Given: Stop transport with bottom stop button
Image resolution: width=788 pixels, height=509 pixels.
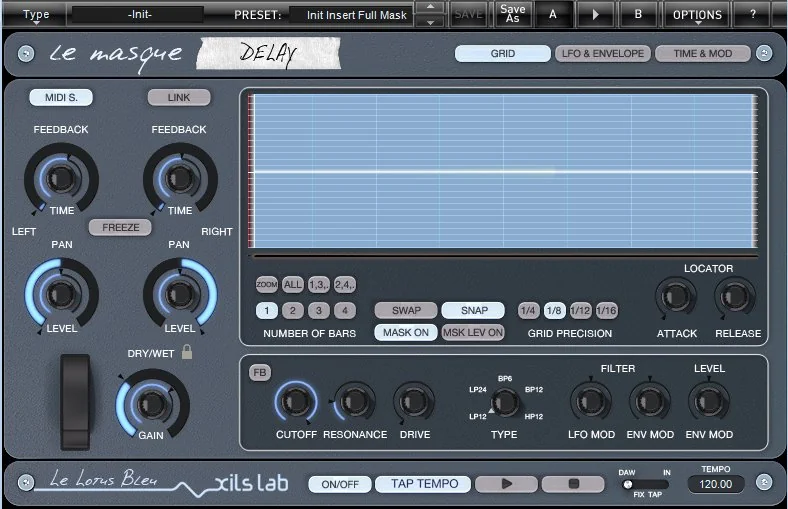Looking at the screenshot, I should click(x=573, y=484).
